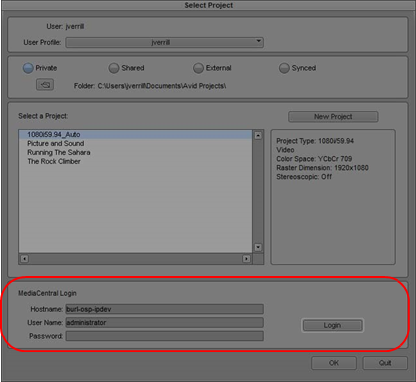
Task: Click the MediaCentral Login button
Action: tap(332, 325)
